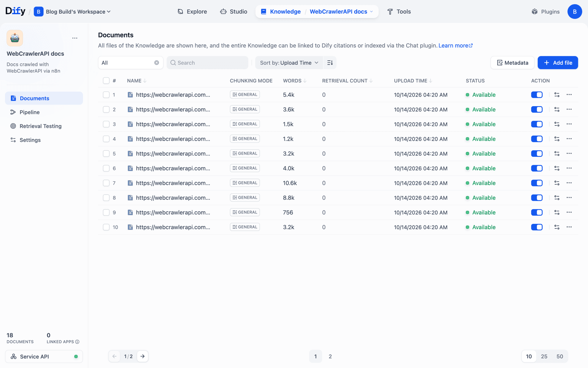Viewport: 588px width, 368px height.
Task: Clear the All filter with the x icon
Action: (x=157, y=62)
